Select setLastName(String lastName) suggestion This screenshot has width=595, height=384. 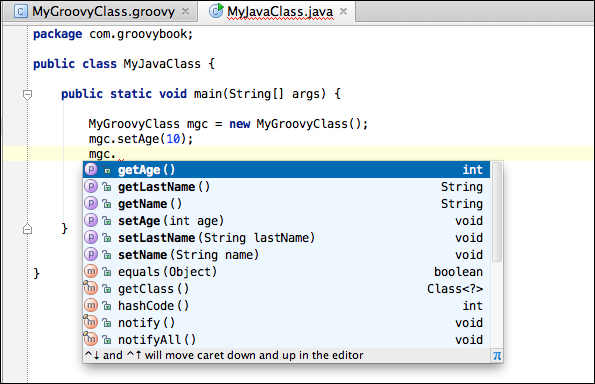click(x=286, y=238)
